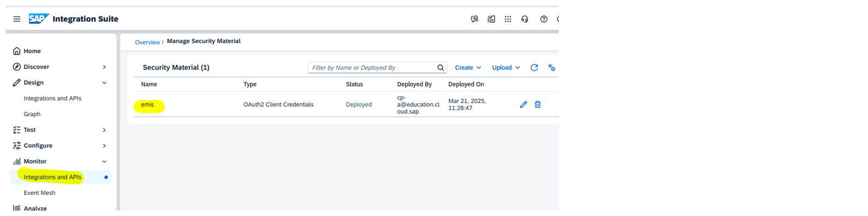Click the OAuth2 Client Credentials cell
Image resolution: width=868 pixels, height=216 pixels.
[278, 105]
